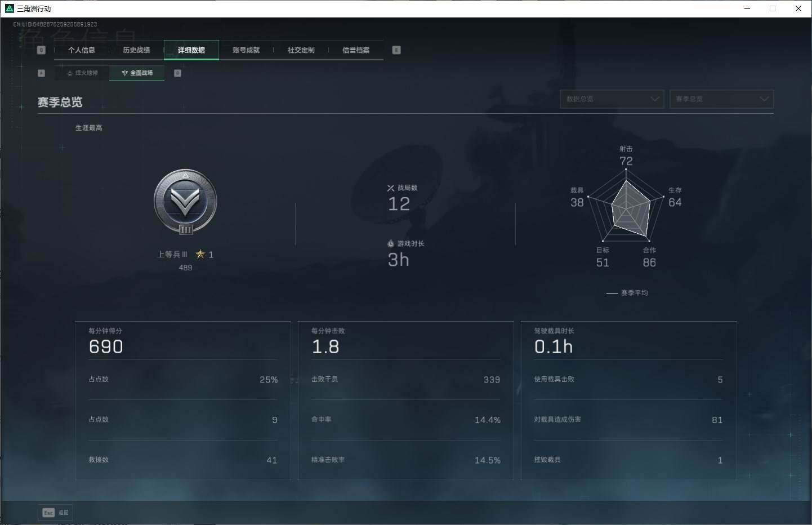
Task: Go to the 账号成就 tab
Action: (x=246, y=50)
